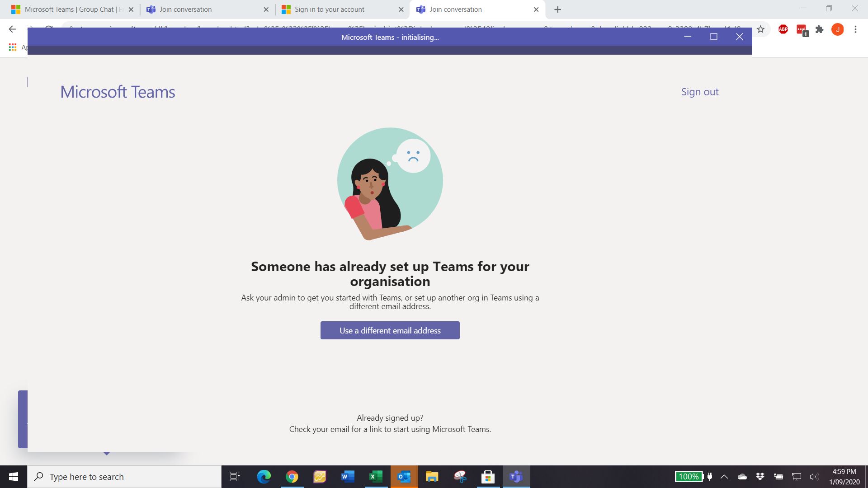Click the 'Sign out' link

tap(699, 92)
